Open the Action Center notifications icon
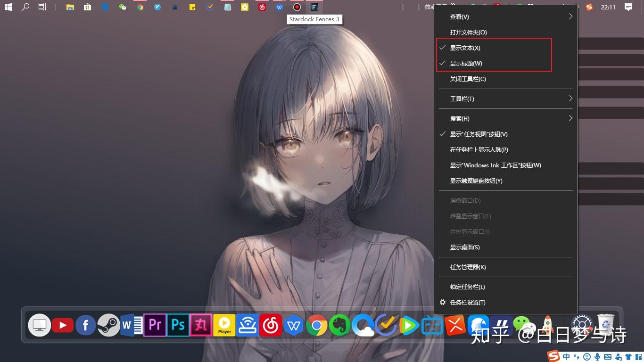The height and width of the screenshot is (362, 644). coord(628,7)
